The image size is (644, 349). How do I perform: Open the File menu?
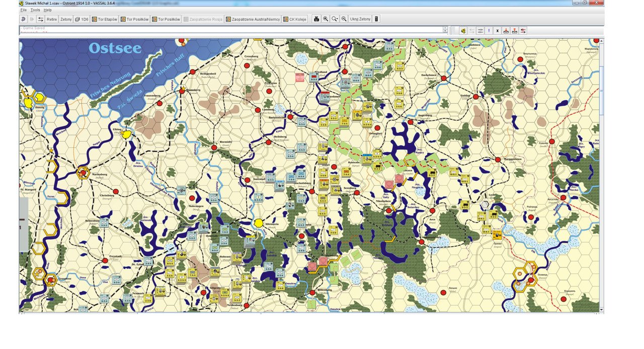24,10
